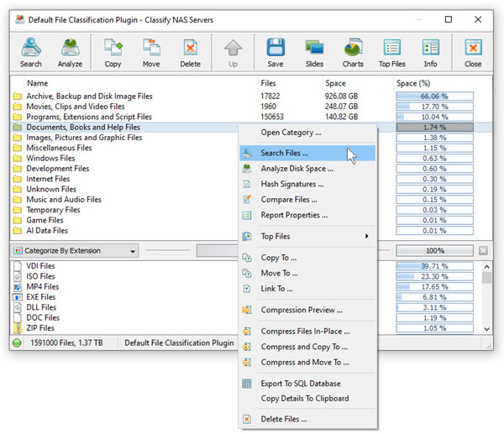Click '1591000 Files, 1.37 TB' status text

click(66, 342)
